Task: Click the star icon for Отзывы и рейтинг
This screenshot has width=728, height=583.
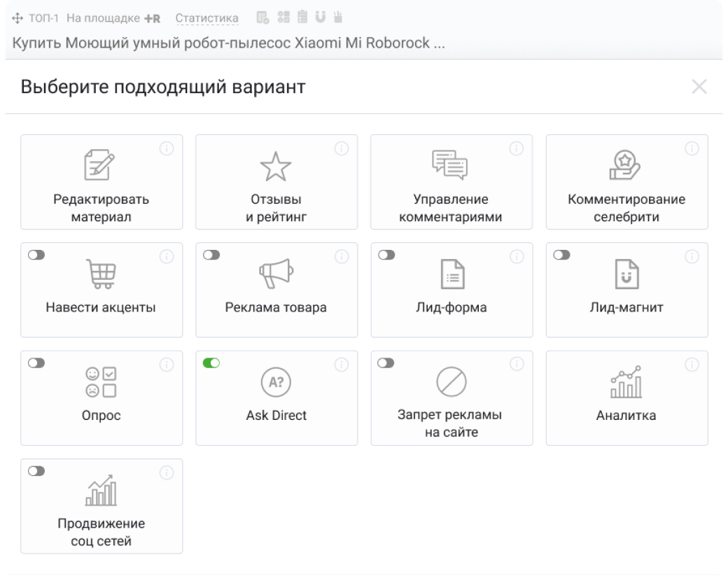Action: [x=276, y=167]
